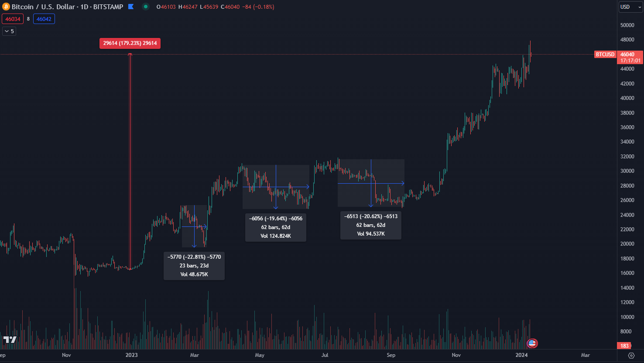Image resolution: width=644 pixels, height=363 pixels.
Task: Click the red 183 volume value tag
Action: (625, 346)
